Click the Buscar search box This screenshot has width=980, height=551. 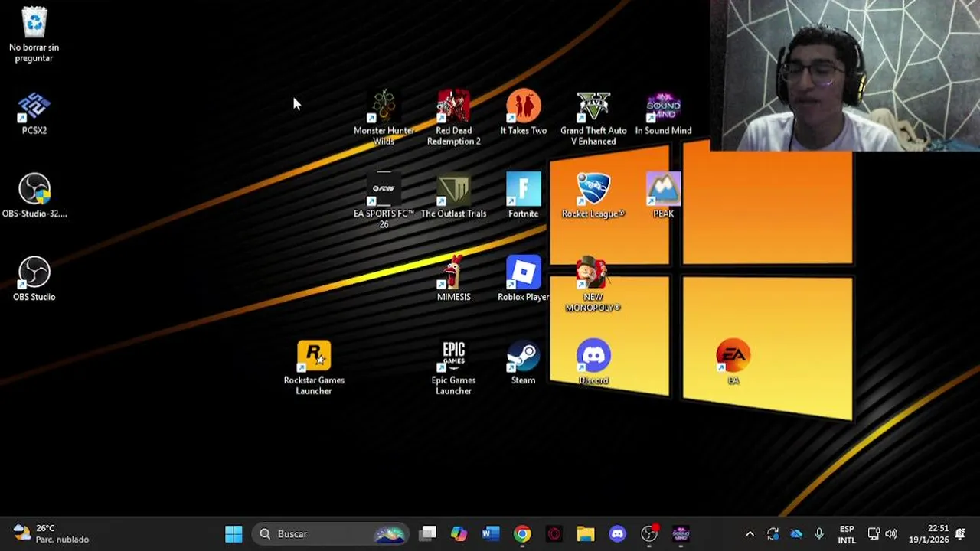coord(332,533)
